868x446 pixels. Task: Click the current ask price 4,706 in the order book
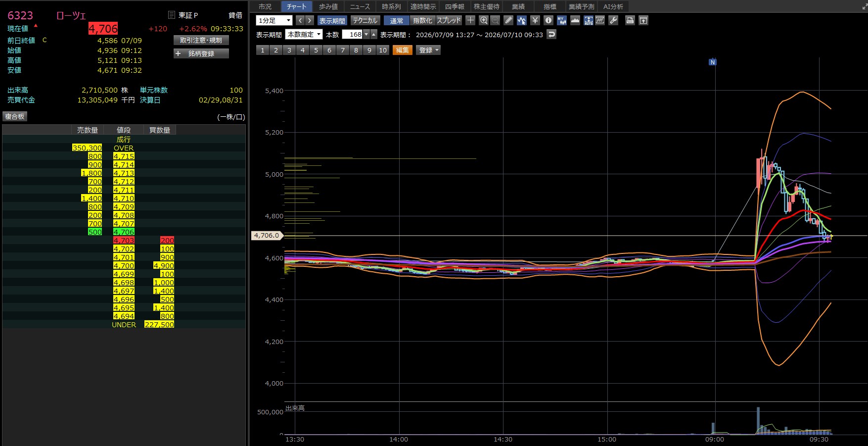coord(124,232)
